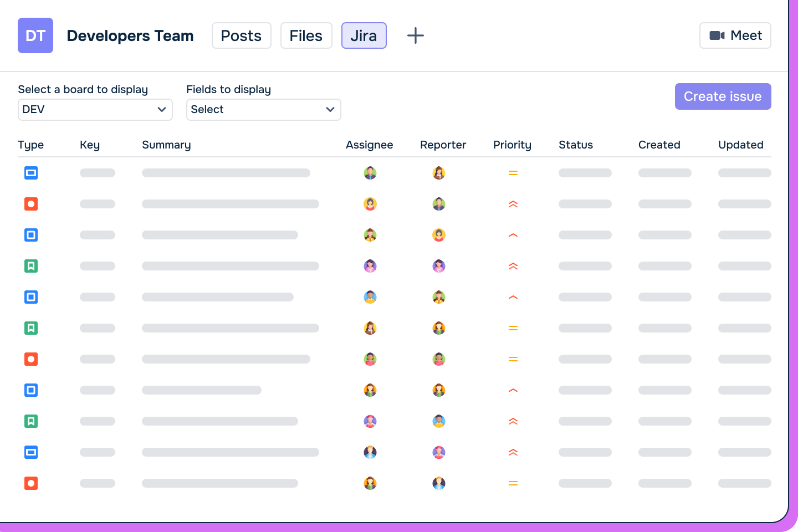Screen dimensions: 798x532
Task: Click the reporter avatar in second row
Action: pyautogui.click(x=439, y=204)
